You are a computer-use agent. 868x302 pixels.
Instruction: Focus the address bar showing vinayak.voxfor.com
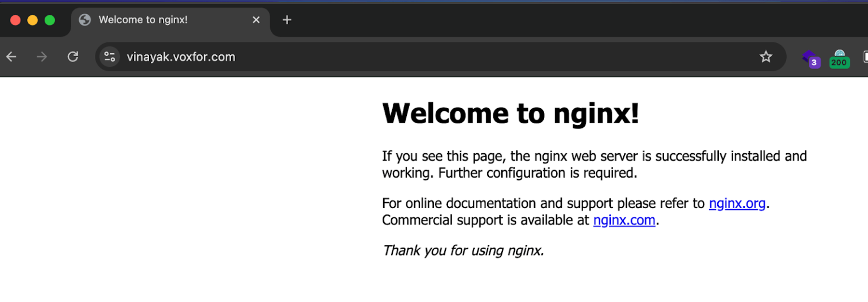396,57
